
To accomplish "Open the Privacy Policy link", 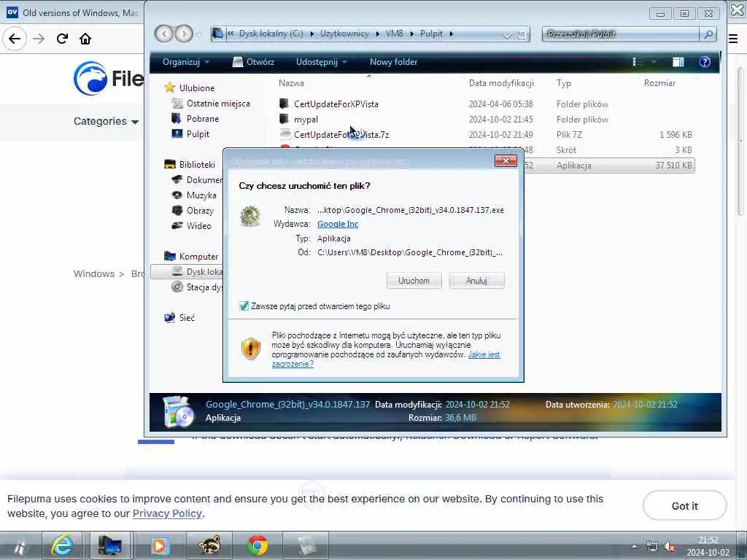I will (x=167, y=514).
